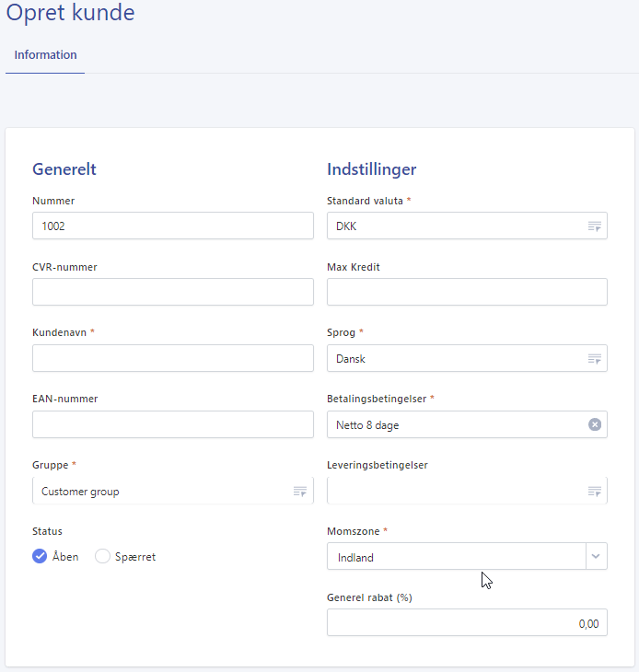The height and width of the screenshot is (672, 639).
Task: Click into the CVR-nummer input field
Action: (172, 292)
